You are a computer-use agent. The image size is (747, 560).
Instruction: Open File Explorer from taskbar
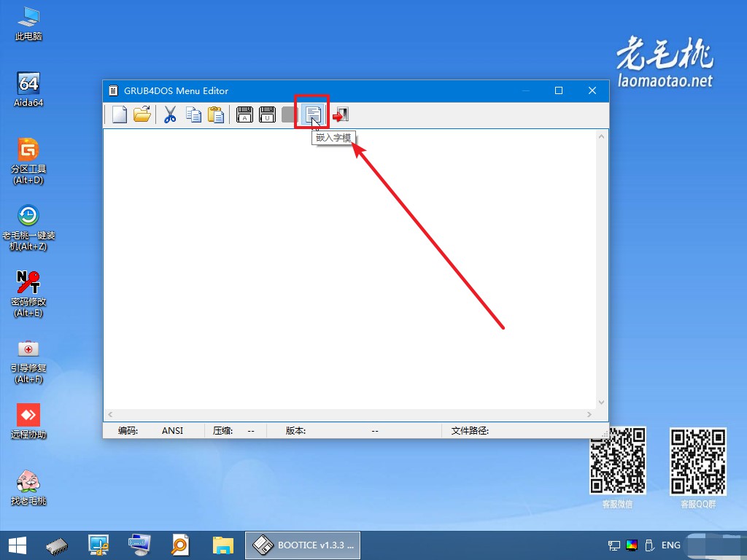(x=223, y=545)
